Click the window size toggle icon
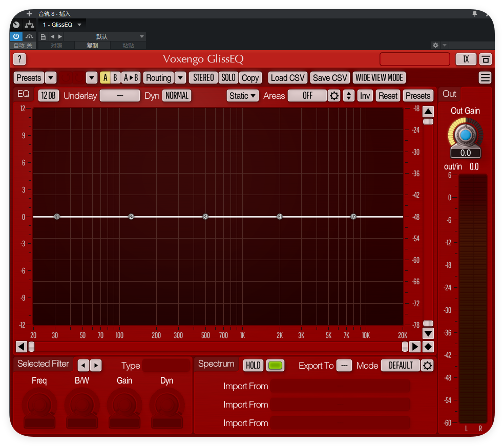 pyautogui.click(x=486, y=59)
